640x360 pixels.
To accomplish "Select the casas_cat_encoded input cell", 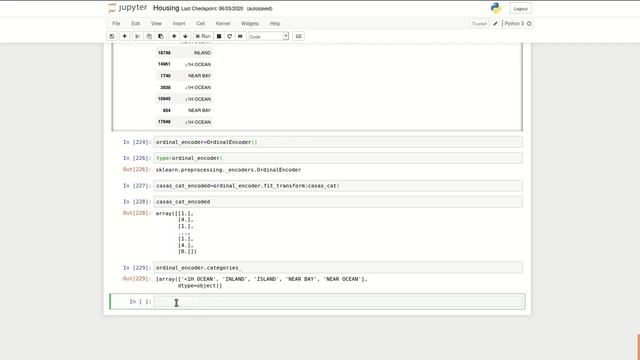I will [338, 202].
